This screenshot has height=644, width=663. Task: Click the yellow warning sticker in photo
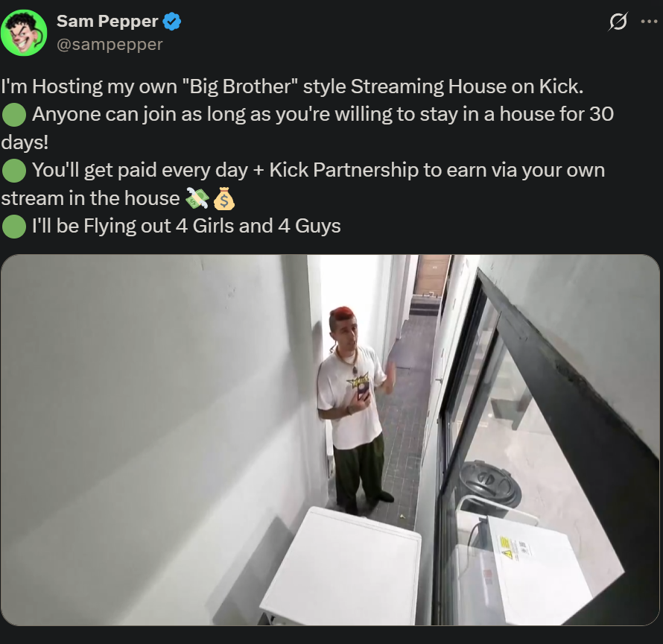509,548
